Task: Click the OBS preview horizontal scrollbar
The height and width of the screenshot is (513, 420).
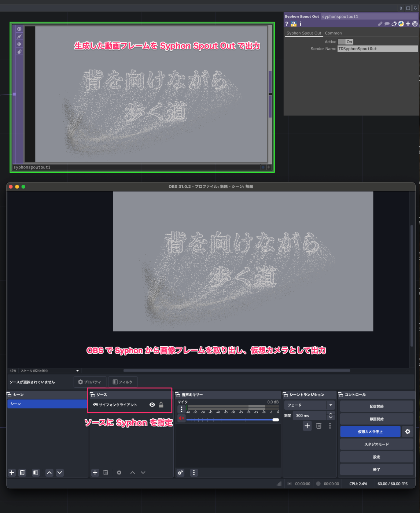Action: [236, 370]
